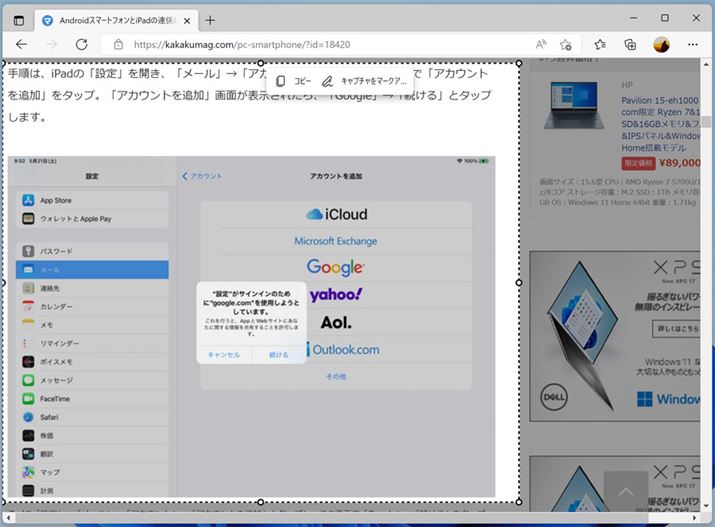
Task: Open the Collections panel
Action: [630, 44]
